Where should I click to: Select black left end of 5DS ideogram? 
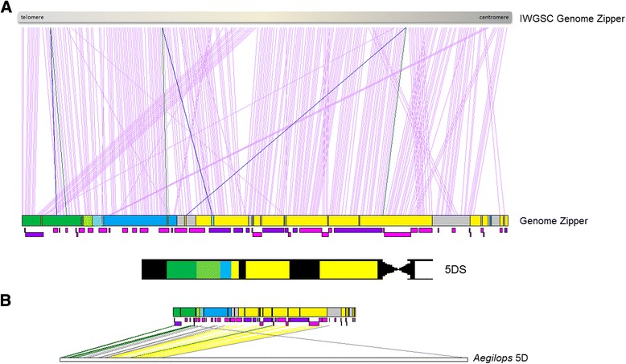click(154, 270)
